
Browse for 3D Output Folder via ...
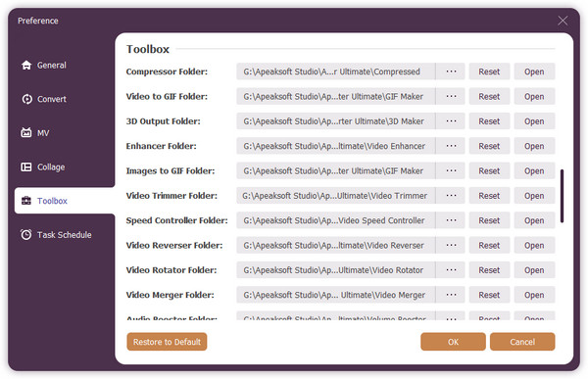click(451, 121)
